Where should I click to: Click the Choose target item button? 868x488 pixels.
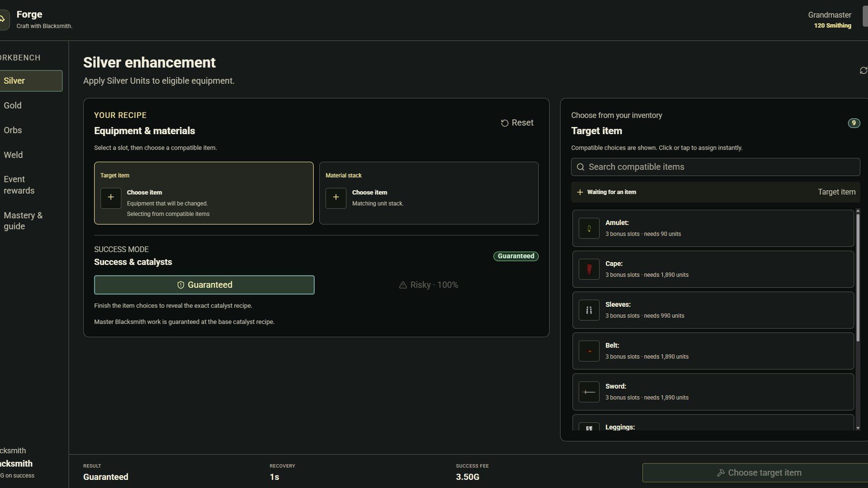[x=755, y=473]
